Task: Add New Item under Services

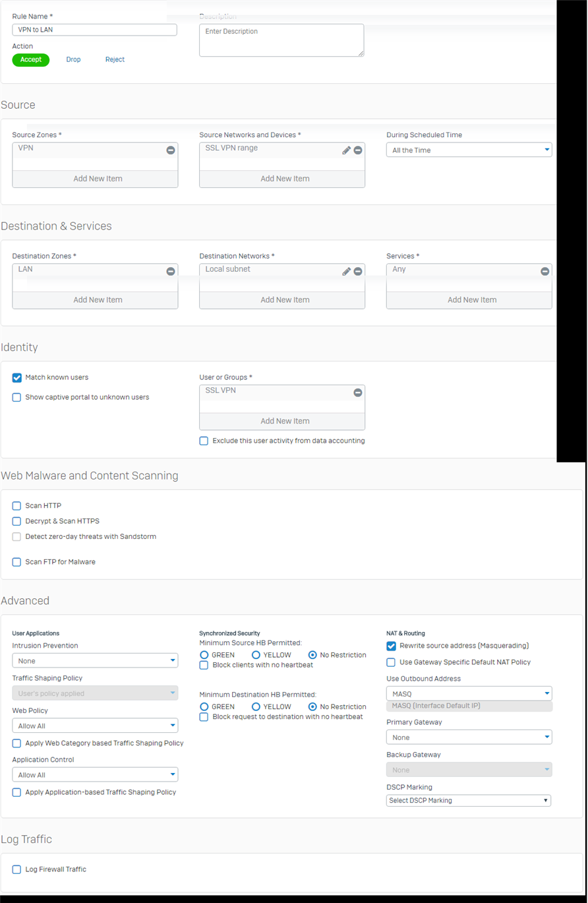Action: pos(469,300)
